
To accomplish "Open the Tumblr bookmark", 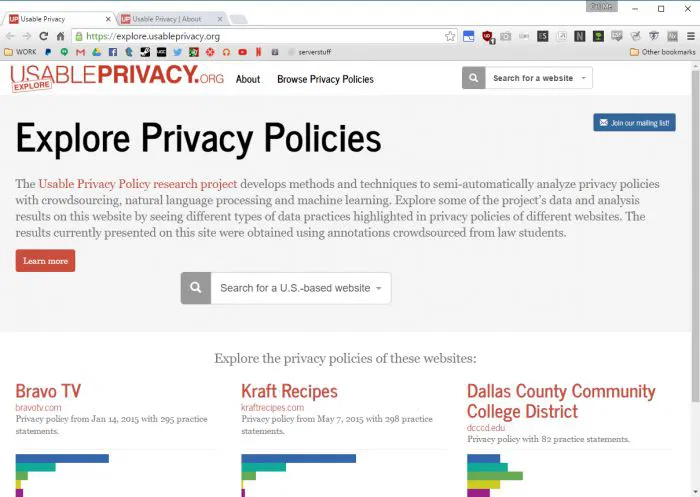I will pyautogui.click(x=129, y=52).
